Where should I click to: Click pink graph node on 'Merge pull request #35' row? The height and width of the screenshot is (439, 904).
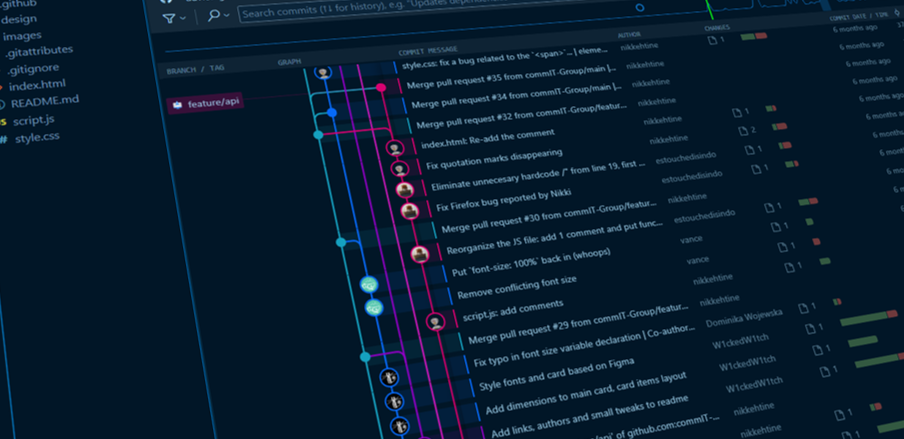tap(381, 88)
